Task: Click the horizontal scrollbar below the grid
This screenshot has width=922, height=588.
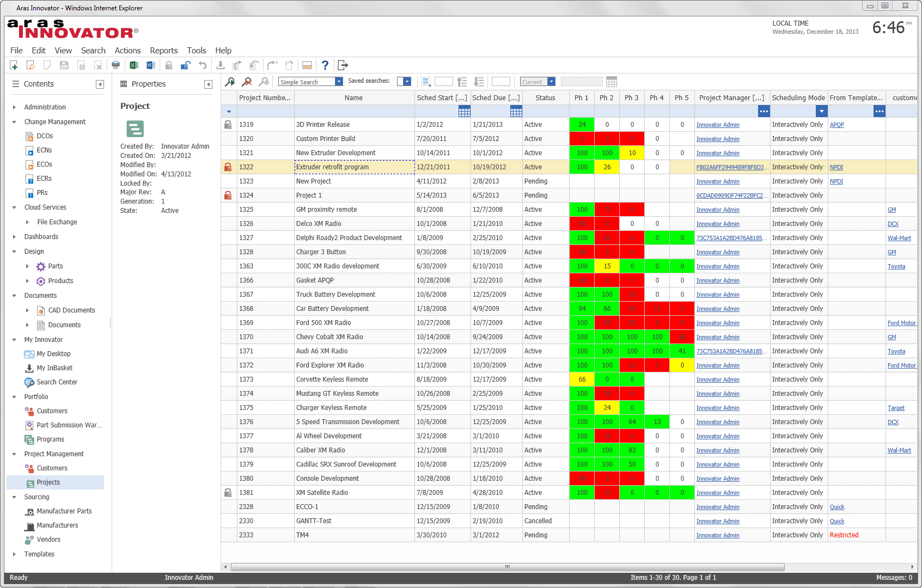Action: (x=508, y=567)
